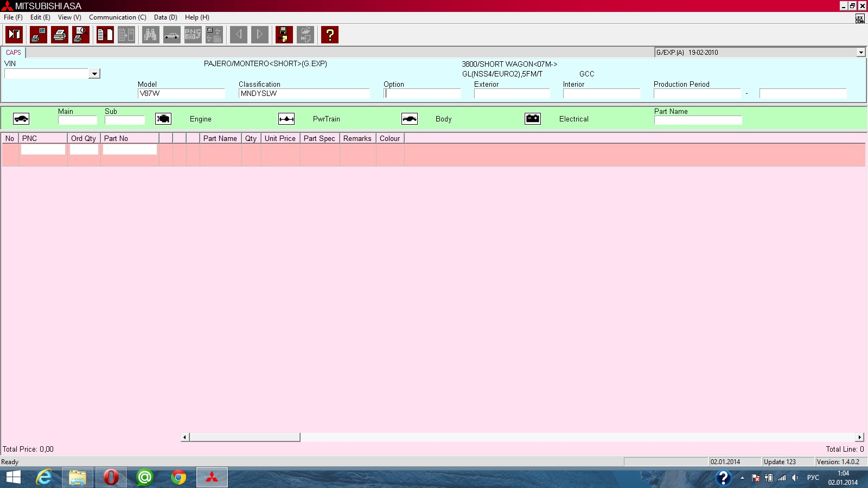The width and height of the screenshot is (868, 488).
Task: Click the PNC column header
Action: [x=43, y=138]
